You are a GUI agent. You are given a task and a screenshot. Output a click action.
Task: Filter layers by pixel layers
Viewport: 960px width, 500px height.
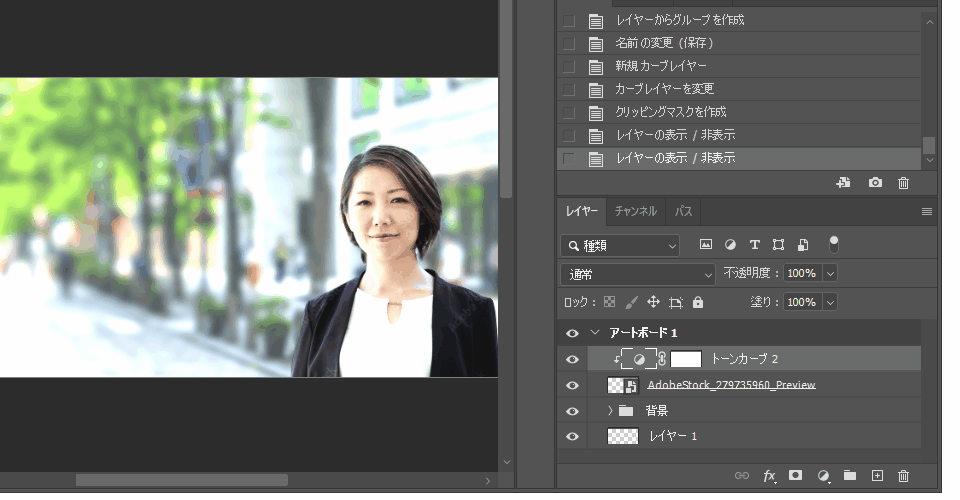(x=706, y=245)
